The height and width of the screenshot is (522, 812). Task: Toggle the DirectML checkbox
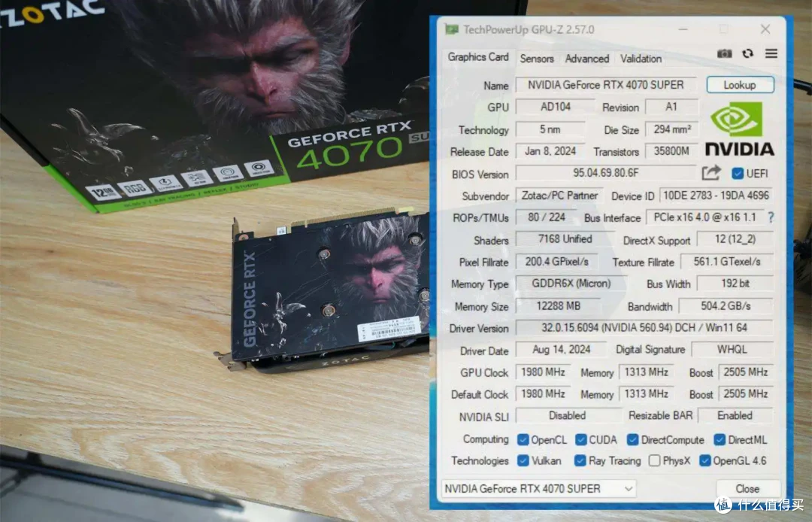pos(720,440)
